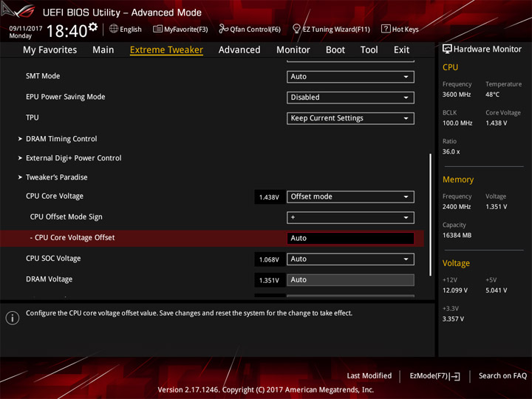
Task: Click the globe language icon
Action: coord(114,29)
